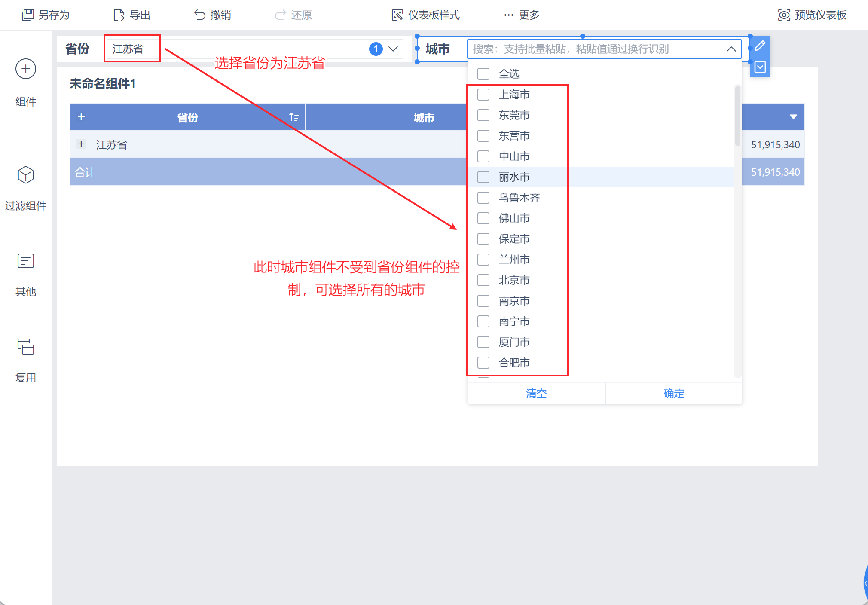Check the 南京市 checkbox
Viewport: 868px width, 605px height.
(x=483, y=301)
